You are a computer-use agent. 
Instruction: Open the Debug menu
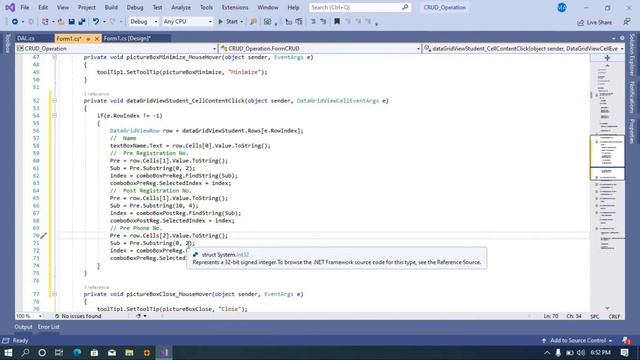(135, 7)
